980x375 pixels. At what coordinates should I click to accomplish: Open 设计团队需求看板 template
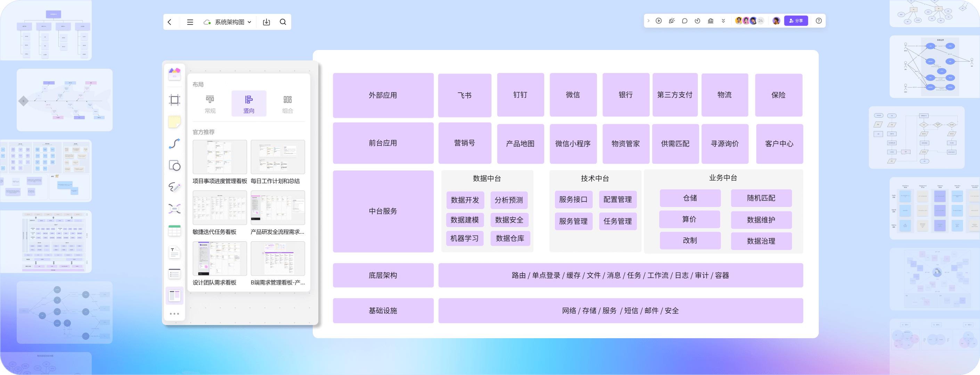(220, 263)
